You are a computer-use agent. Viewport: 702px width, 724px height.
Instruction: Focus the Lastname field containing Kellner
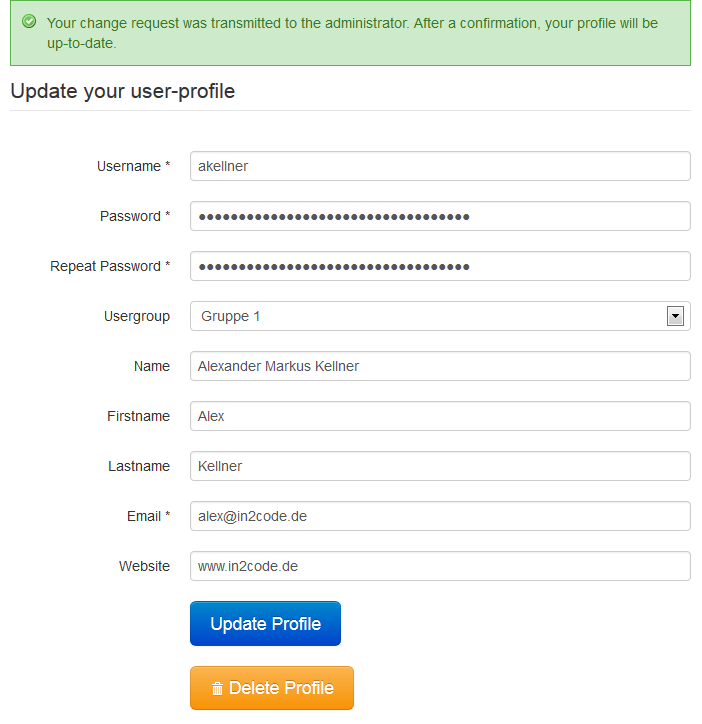click(x=440, y=466)
